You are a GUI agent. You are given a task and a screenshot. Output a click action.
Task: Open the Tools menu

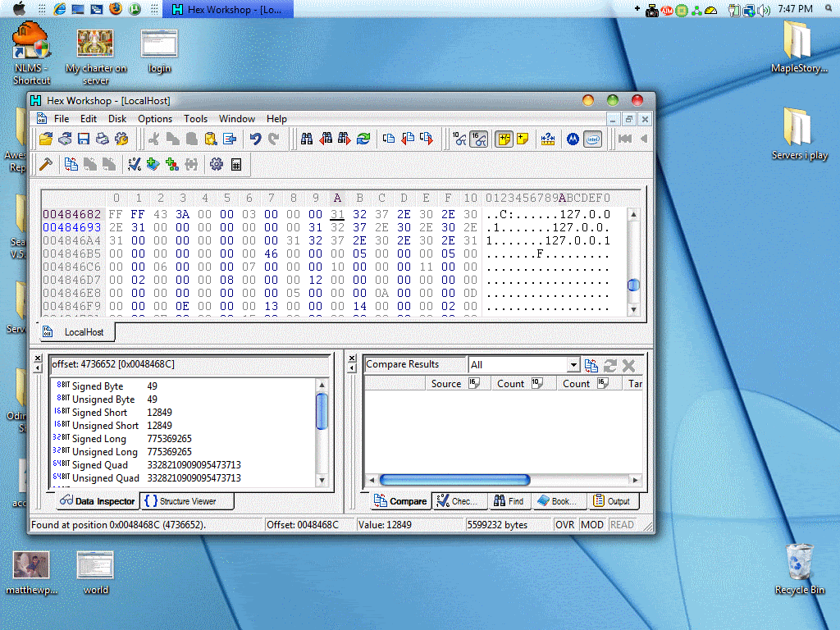195,119
